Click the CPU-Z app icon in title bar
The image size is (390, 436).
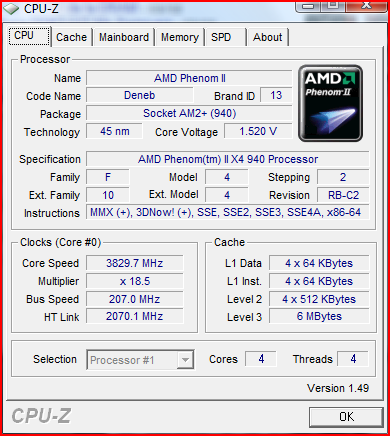point(11,9)
